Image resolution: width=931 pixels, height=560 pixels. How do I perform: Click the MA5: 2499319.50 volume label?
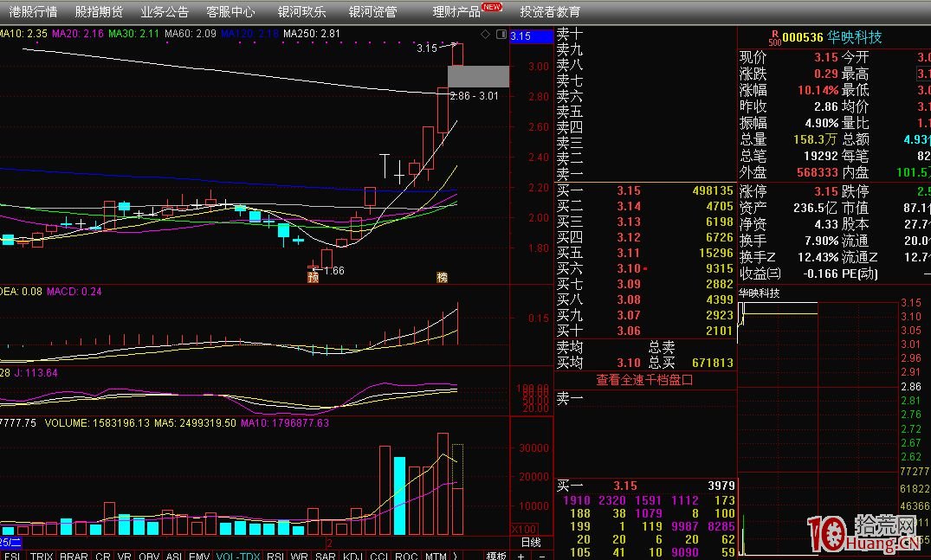click(196, 423)
